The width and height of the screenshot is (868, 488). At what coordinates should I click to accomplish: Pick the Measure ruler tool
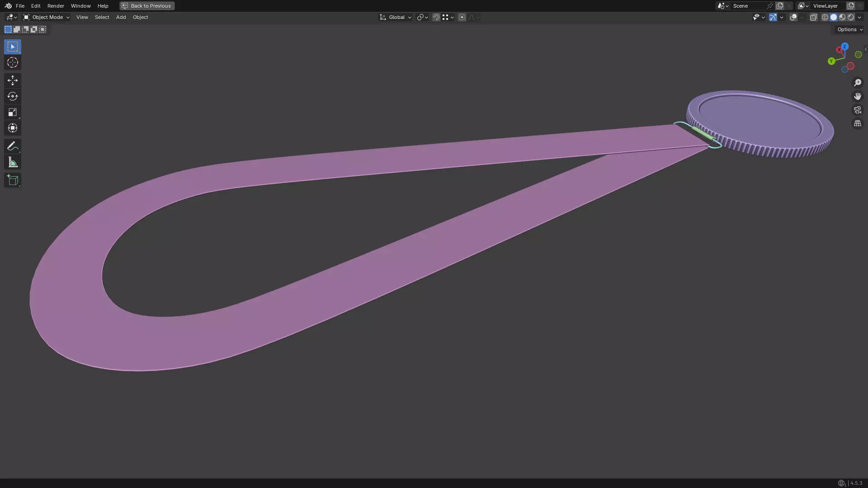coord(13,162)
